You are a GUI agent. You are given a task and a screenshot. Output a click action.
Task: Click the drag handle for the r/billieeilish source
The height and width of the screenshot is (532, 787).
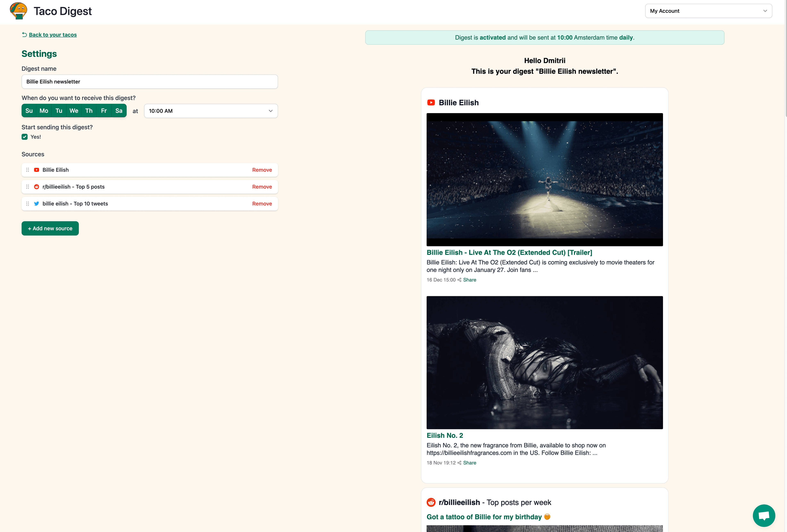[28, 187]
